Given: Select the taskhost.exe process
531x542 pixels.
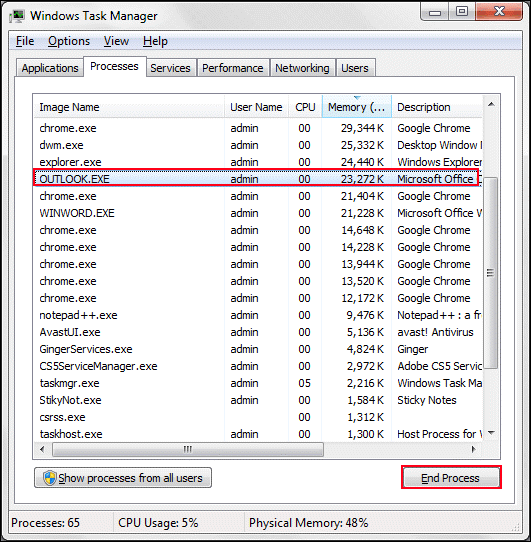Looking at the screenshot, I should 258,434.
